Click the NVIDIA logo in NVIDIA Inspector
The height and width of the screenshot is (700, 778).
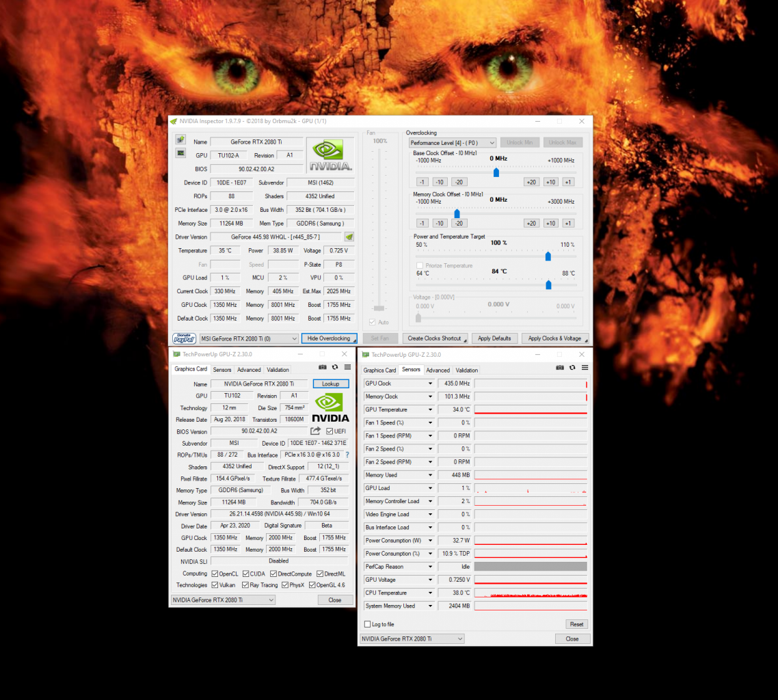330,155
